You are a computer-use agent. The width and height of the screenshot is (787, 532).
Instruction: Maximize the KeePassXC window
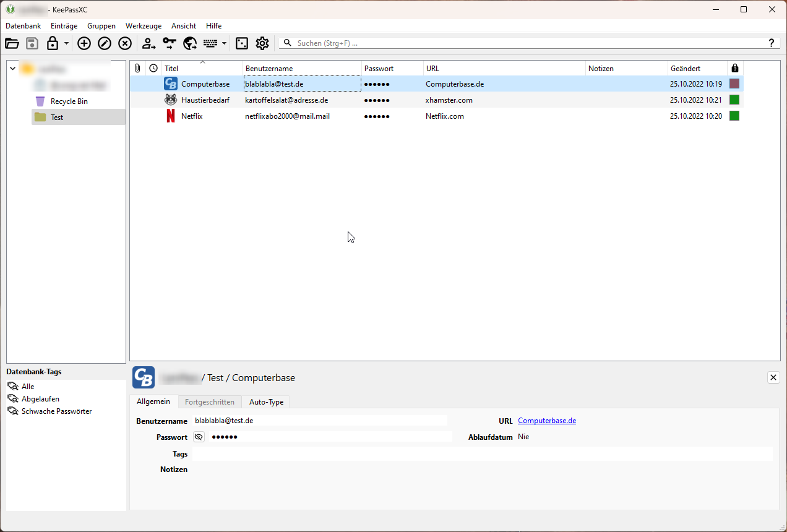point(744,9)
